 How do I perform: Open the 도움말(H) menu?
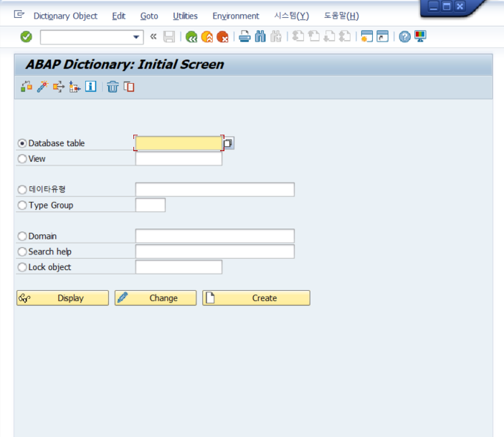[x=341, y=16]
